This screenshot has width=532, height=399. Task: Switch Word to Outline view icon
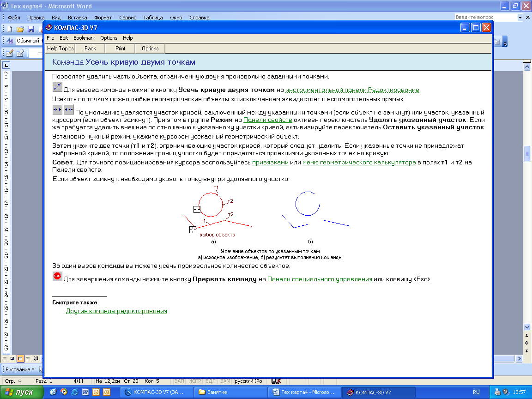tap(28, 358)
